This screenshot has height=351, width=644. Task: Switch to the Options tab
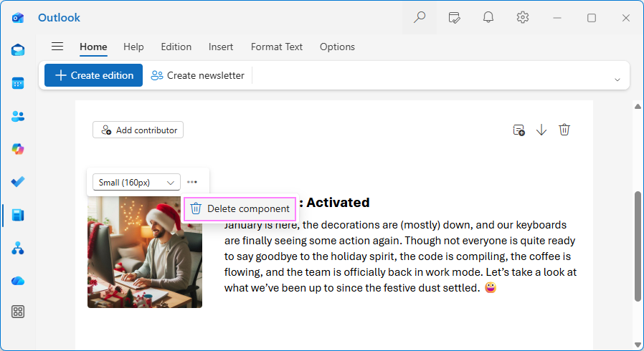coord(337,47)
